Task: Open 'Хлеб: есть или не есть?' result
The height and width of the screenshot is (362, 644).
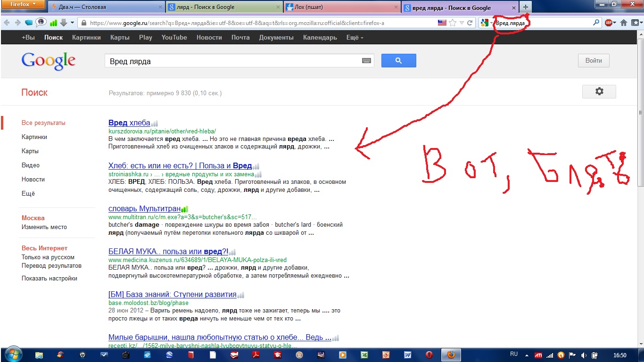Action: (x=180, y=165)
